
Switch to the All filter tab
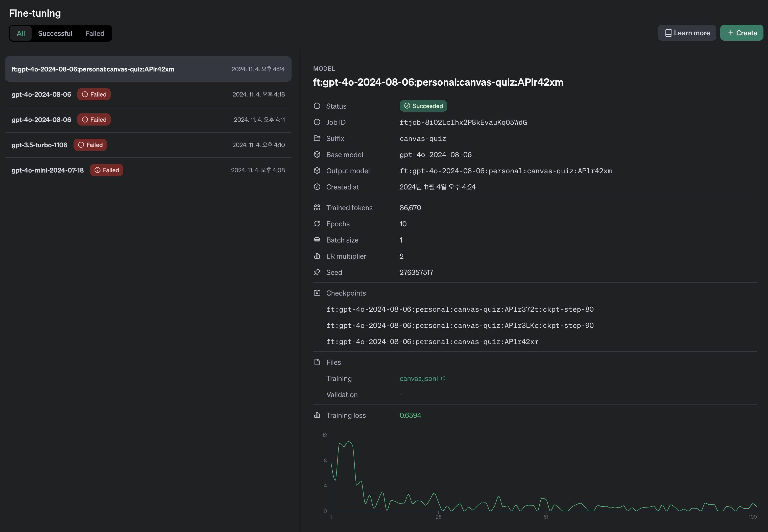click(x=21, y=33)
